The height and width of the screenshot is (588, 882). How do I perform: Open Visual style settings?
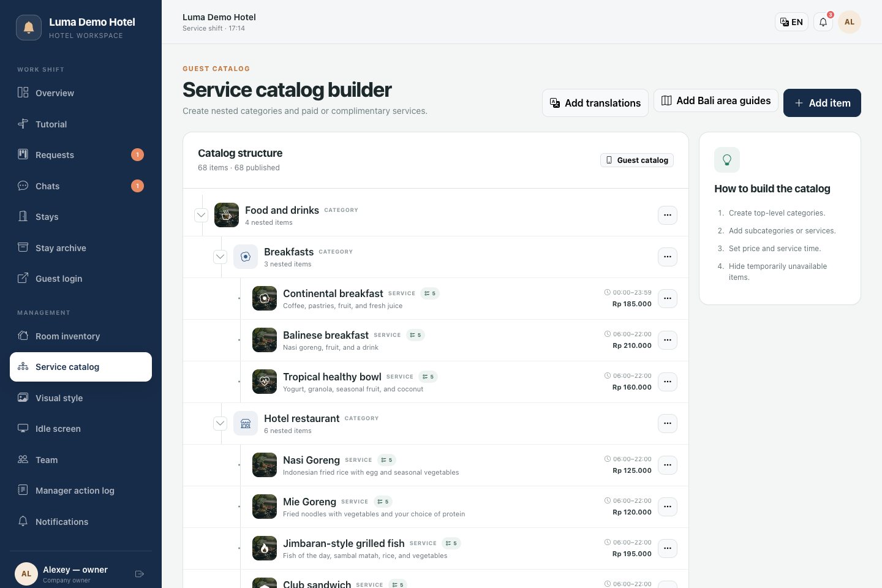tap(81, 398)
